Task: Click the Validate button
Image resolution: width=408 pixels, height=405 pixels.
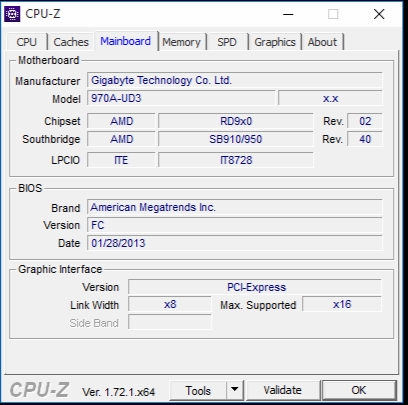Action: (x=282, y=390)
